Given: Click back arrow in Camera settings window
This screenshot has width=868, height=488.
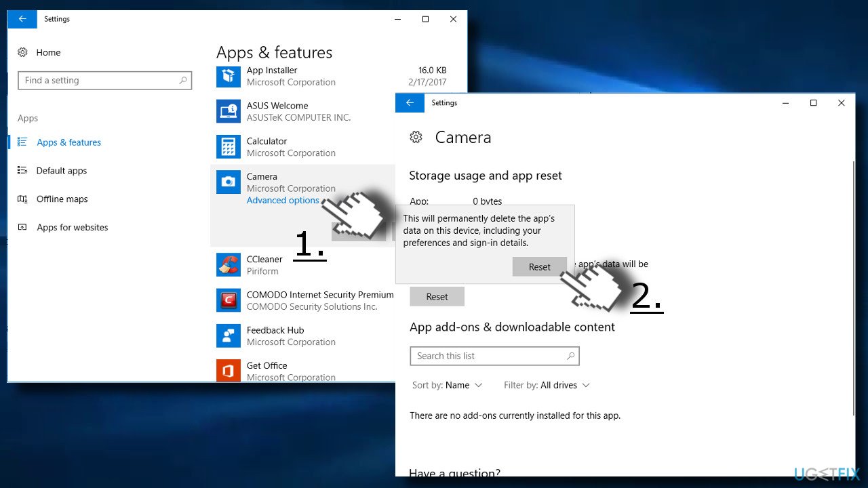Looking at the screenshot, I should 410,103.
